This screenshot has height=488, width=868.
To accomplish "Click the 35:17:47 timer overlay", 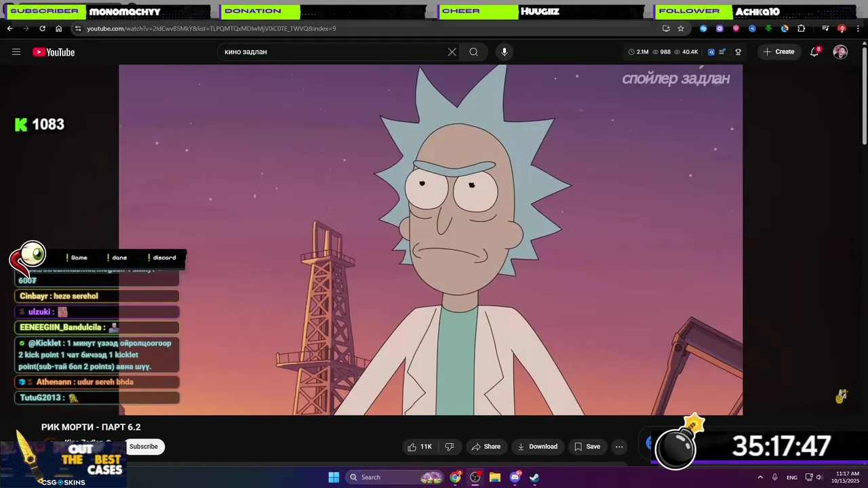I will (781, 446).
